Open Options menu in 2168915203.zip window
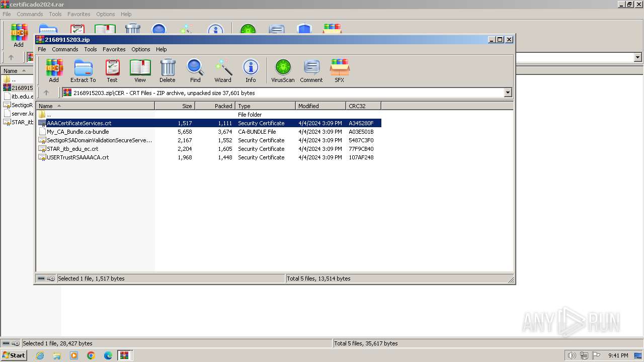 (141, 49)
